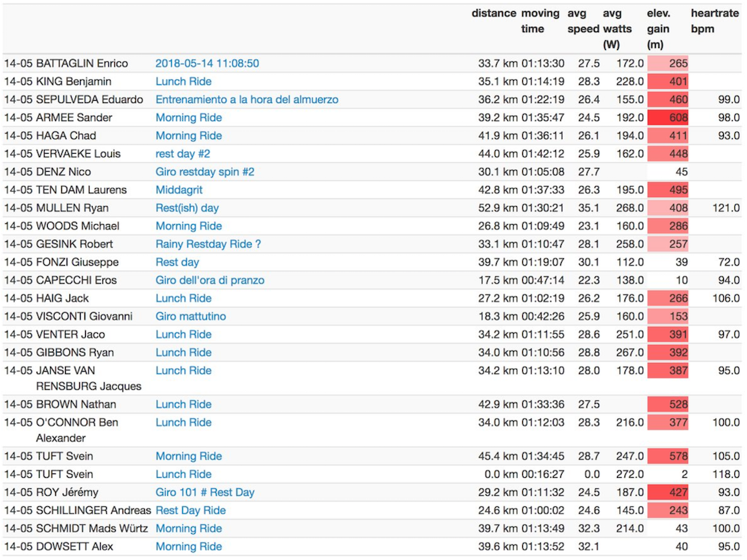Open the 'rest day #2' ride link
The height and width of the screenshot is (560, 747).
click(182, 154)
